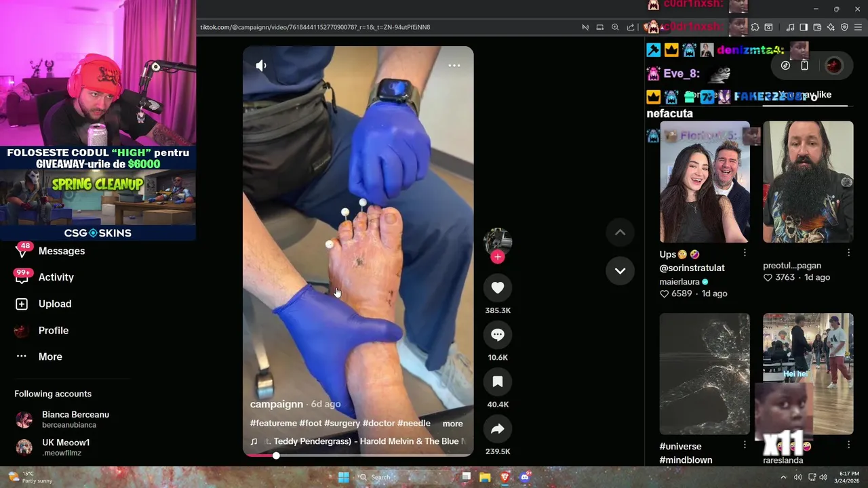Open Messages in the sidebar

pyautogui.click(x=62, y=251)
